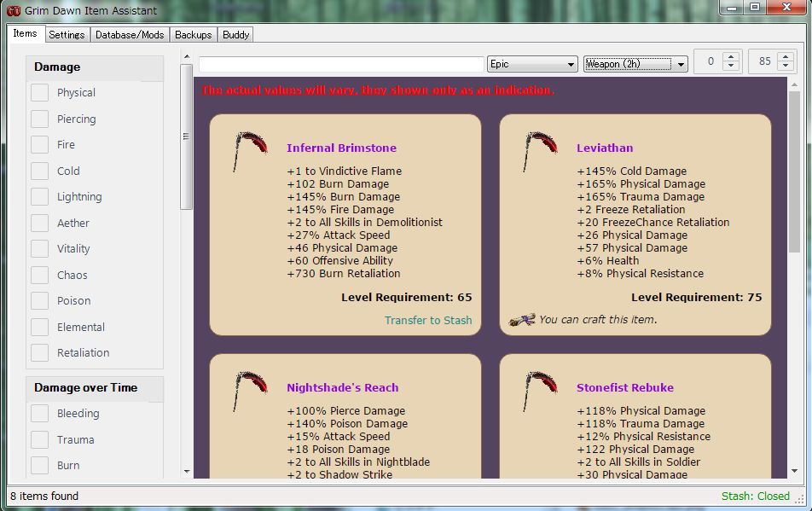This screenshot has width=812, height=511.
Task: Click the Nightshade's Reach item name
Action: tap(343, 388)
